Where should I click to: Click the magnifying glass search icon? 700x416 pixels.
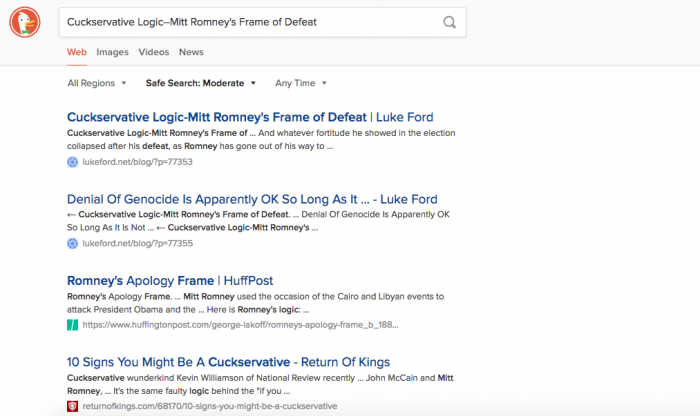click(449, 22)
